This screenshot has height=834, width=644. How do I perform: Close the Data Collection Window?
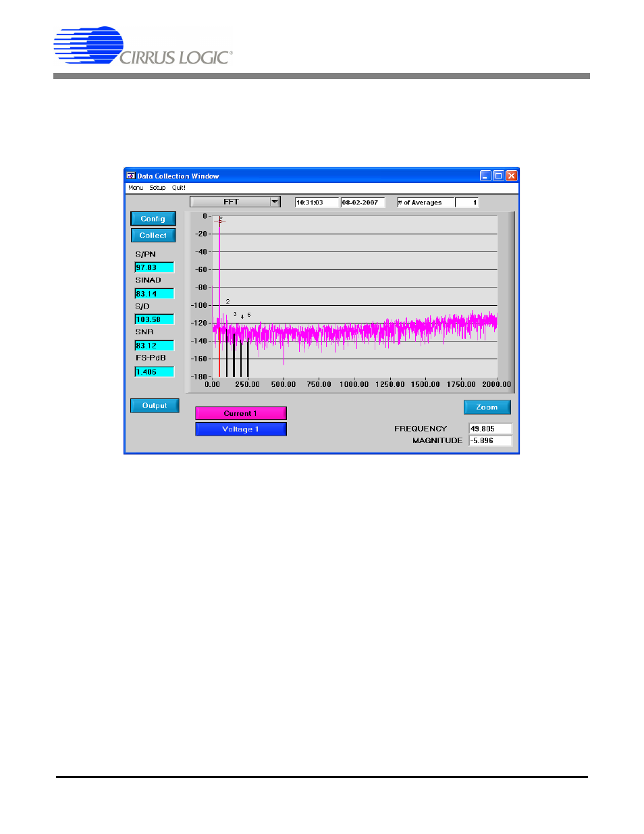(511, 176)
